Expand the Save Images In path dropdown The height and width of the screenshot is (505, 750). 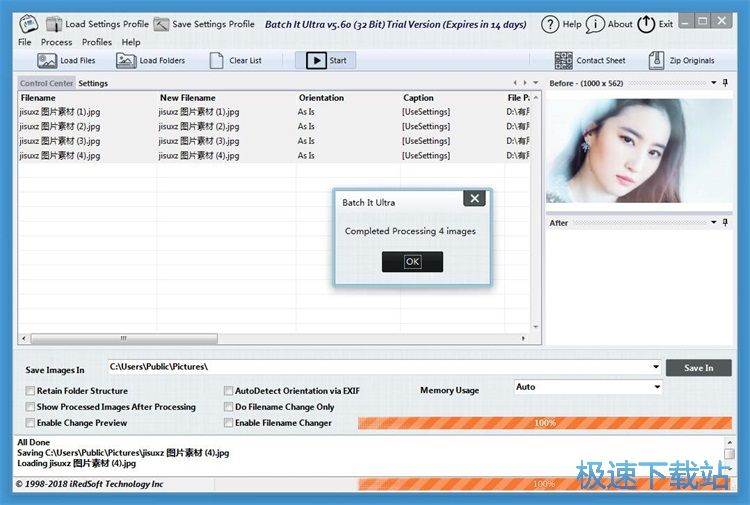(x=656, y=367)
